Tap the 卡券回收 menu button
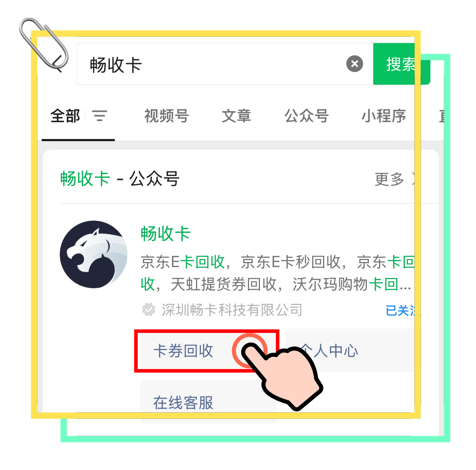476x470 pixels. [207, 351]
